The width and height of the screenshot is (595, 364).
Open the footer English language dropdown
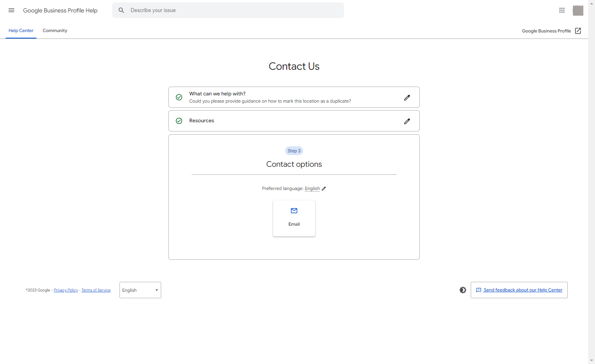tap(140, 290)
